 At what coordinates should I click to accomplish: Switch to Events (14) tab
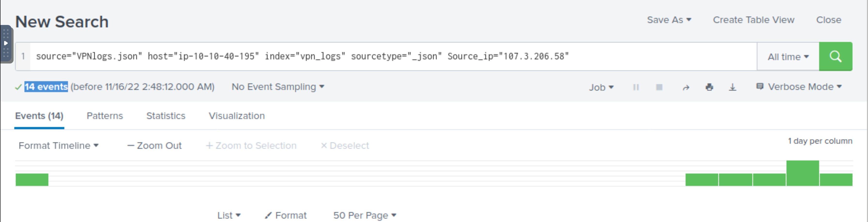[x=39, y=116]
